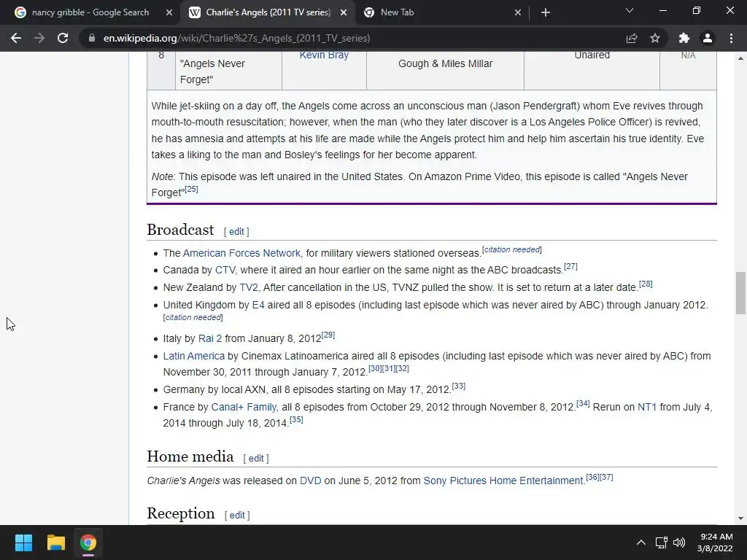Go back using the browser back arrow

(x=16, y=38)
